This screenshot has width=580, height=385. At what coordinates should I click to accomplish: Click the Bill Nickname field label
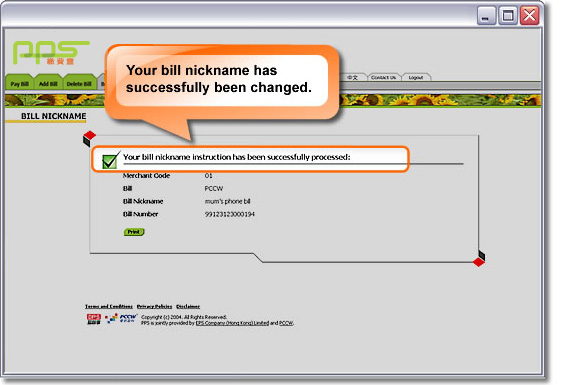click(x=143, y=201)
